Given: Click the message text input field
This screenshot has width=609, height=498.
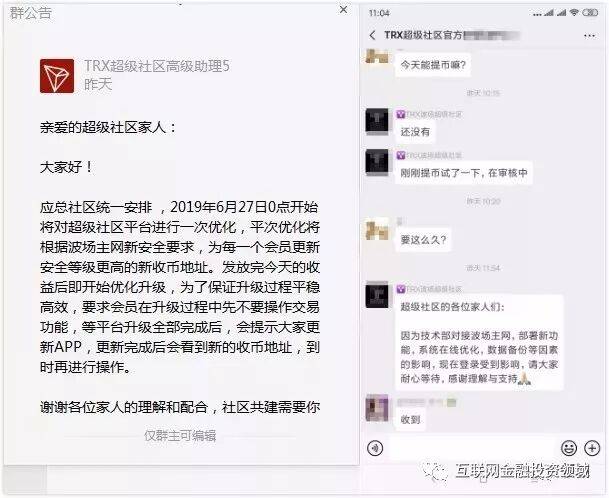Looking at the screenshot, I should click(x=472, y=448).
